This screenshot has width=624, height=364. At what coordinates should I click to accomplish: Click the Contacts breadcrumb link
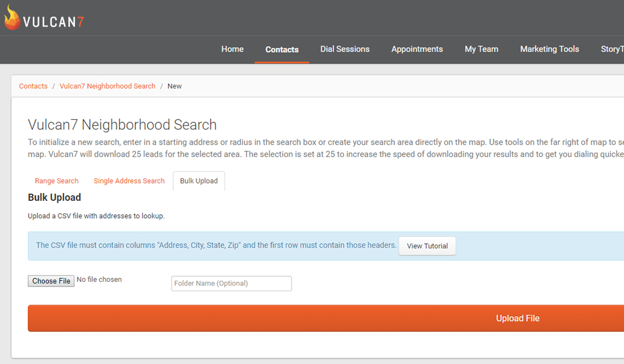33,86
